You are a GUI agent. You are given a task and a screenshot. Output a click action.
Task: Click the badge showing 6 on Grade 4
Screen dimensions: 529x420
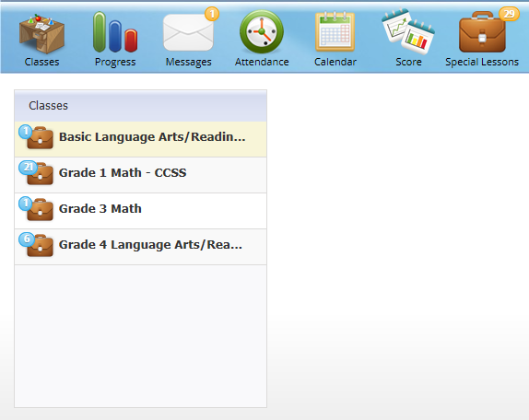coord(27,239)
